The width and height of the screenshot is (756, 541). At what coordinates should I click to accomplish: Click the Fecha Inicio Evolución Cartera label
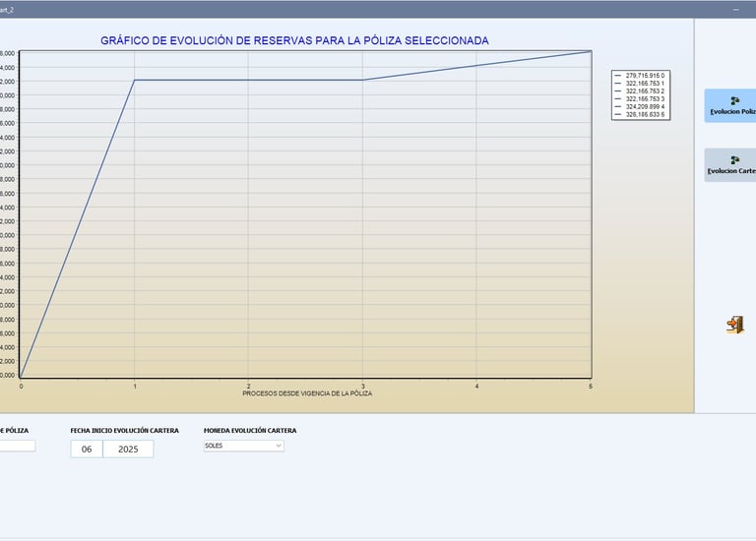pos(124,431)
